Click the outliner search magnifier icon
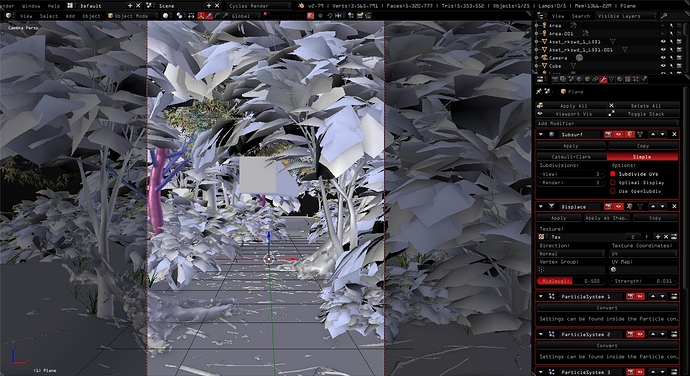 click(x=664, y=16)
